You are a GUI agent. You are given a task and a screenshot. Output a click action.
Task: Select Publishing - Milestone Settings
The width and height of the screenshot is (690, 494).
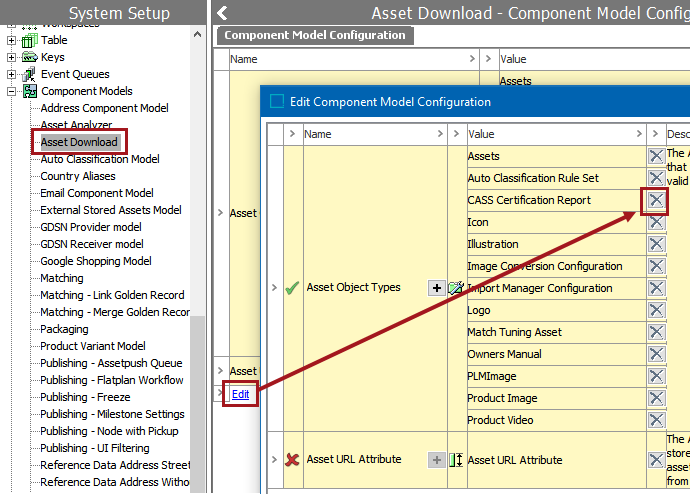(112, 414)
